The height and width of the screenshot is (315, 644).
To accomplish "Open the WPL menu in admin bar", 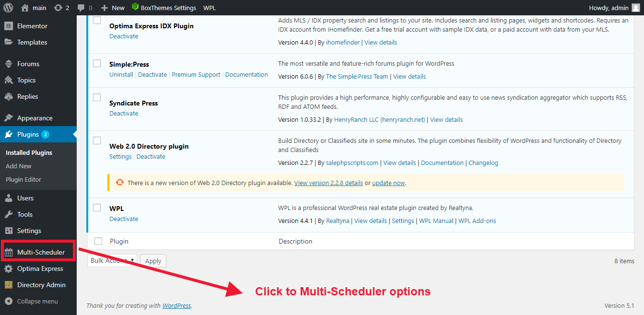I will point(209,8).
